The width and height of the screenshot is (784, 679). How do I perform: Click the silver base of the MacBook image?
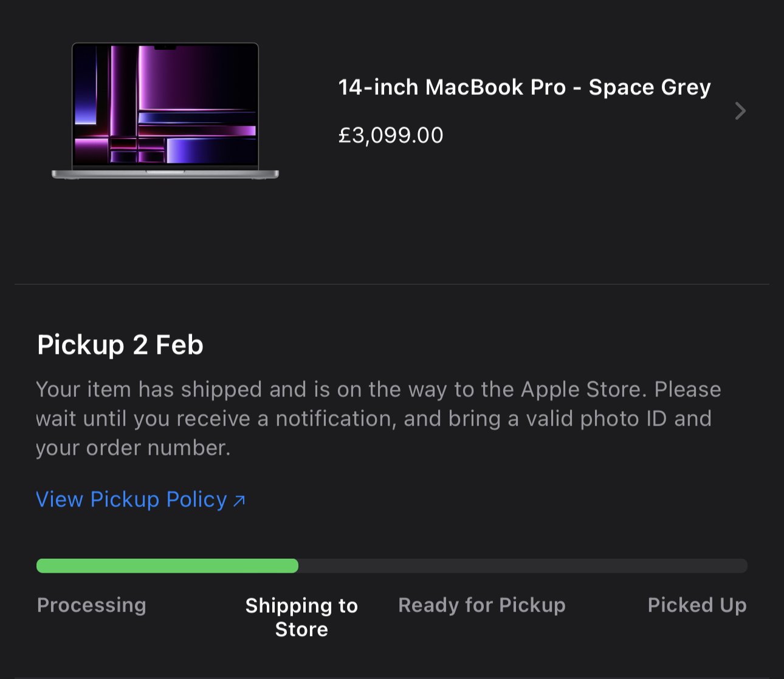click(x=165, y=174)
